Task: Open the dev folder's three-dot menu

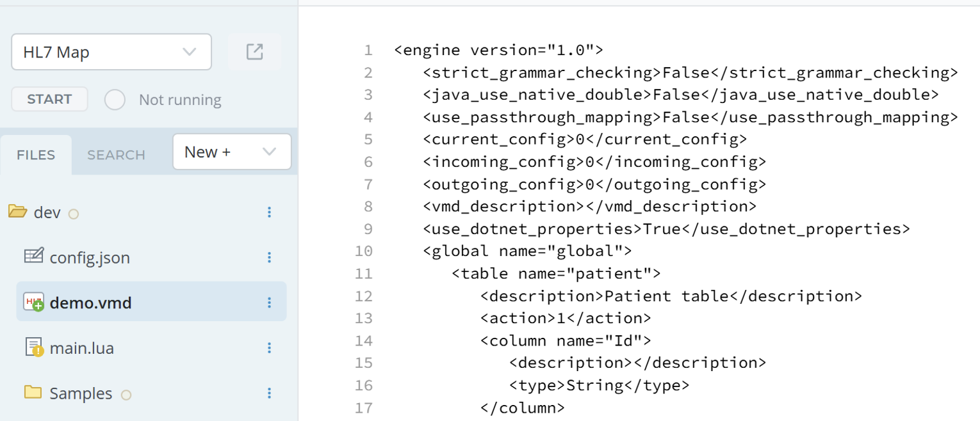Action: point(270,212)
